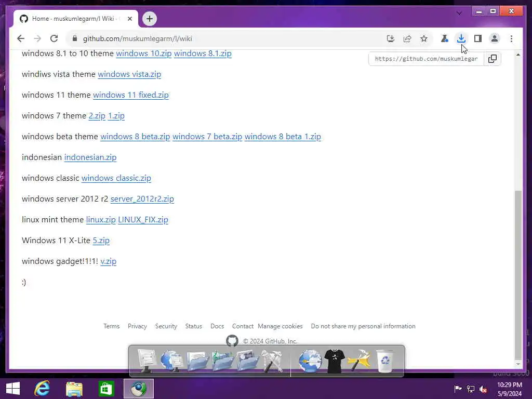Close the GitHub wiki tab
532x399 pixels.
(x=129, y=19)
